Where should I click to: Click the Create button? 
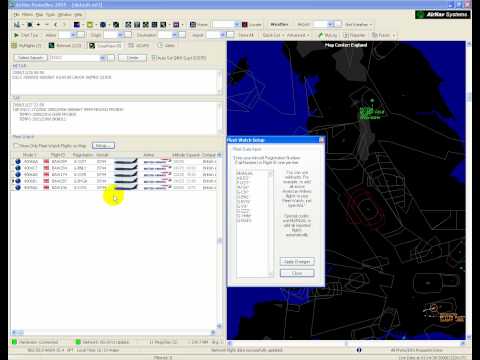pos(132,58)
